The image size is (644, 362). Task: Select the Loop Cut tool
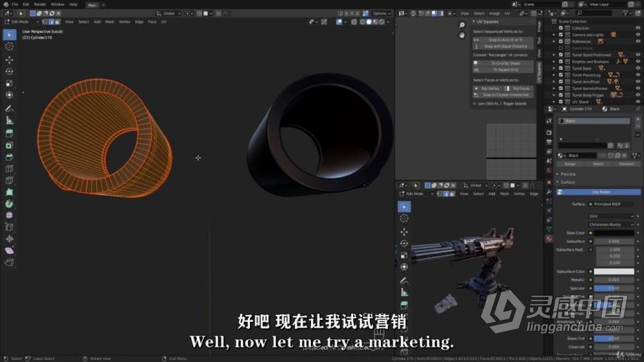pos(10,169)
